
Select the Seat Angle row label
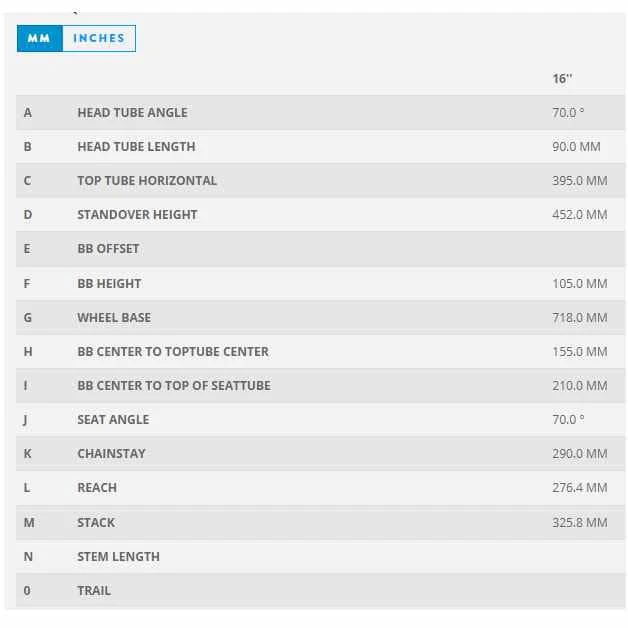pos(113,420)
